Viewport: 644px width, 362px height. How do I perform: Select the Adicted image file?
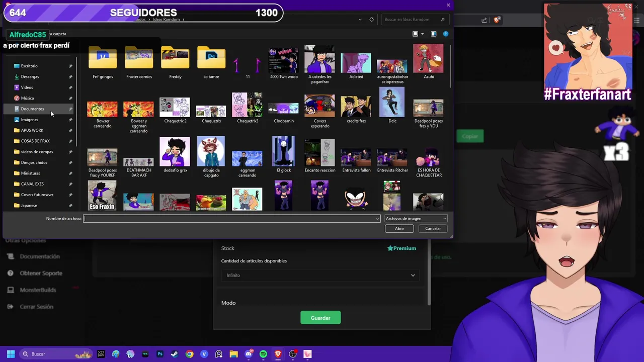(356, 65)
